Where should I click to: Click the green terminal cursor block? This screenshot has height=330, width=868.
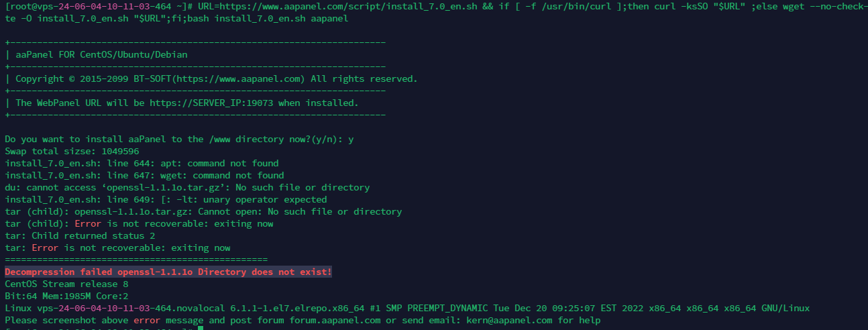[201, 328]
